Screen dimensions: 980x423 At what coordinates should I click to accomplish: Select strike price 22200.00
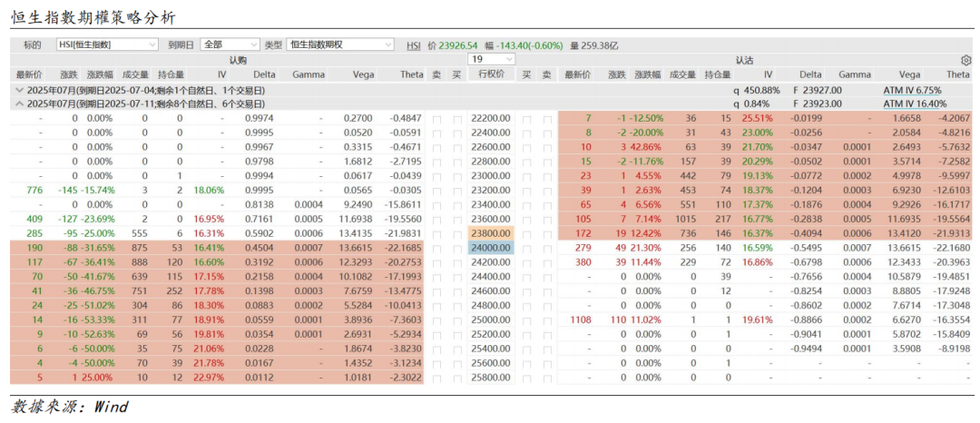click(491, 118)
